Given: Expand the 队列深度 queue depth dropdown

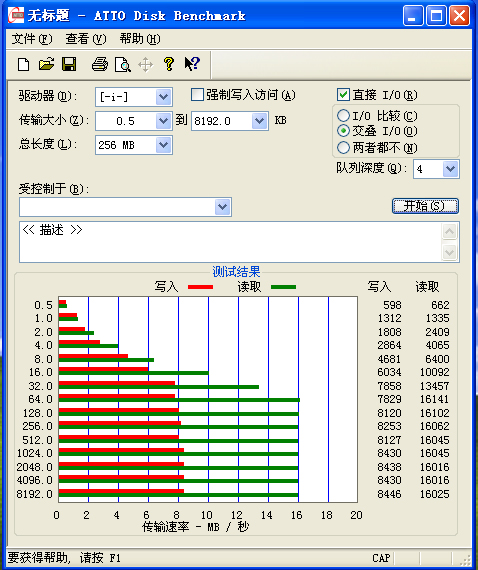Looking at the screenshot, I should [x=450, y=169].
